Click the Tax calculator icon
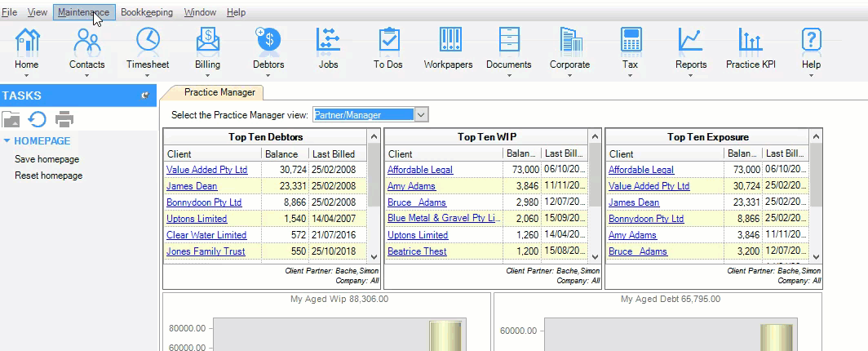This screenshot has height=351, width=868. (630, 40)
